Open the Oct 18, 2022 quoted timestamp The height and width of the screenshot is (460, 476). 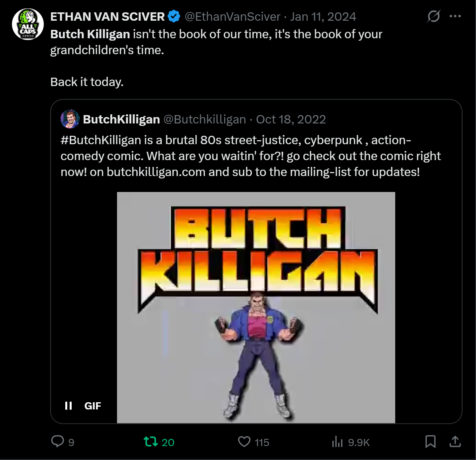pyautogui.click(x=291, y=119)
